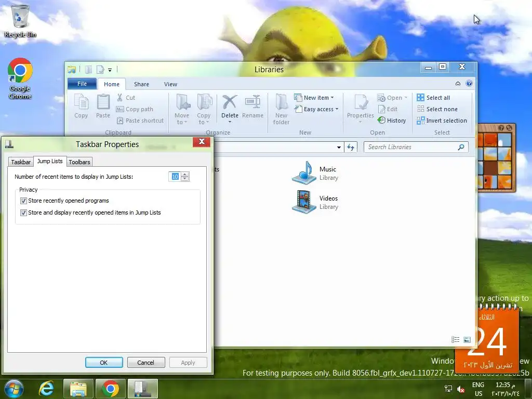This screenshot has width=532, height=399.
Task: Click the Show desktop strip beside the clock
Action: click(528, 389)
